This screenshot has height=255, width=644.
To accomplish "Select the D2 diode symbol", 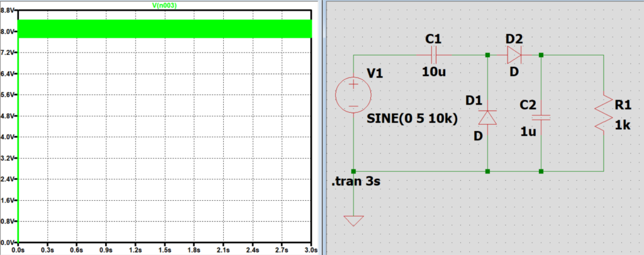I will (x=514, y=55).
